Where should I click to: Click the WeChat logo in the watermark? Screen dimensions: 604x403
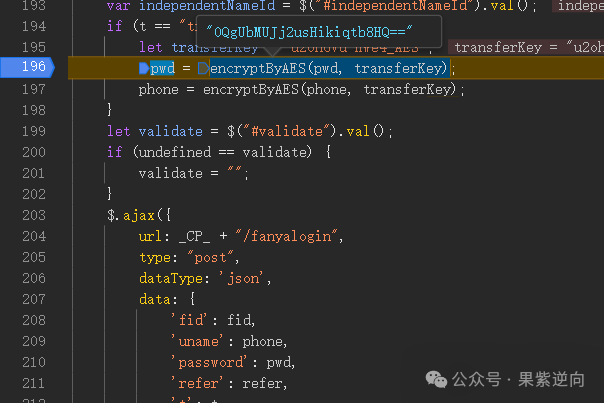point(437,379)
